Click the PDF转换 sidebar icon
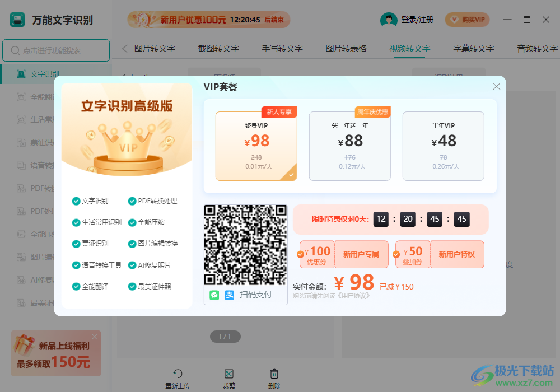This screenshot has width=560, height=392. (21, 188)
